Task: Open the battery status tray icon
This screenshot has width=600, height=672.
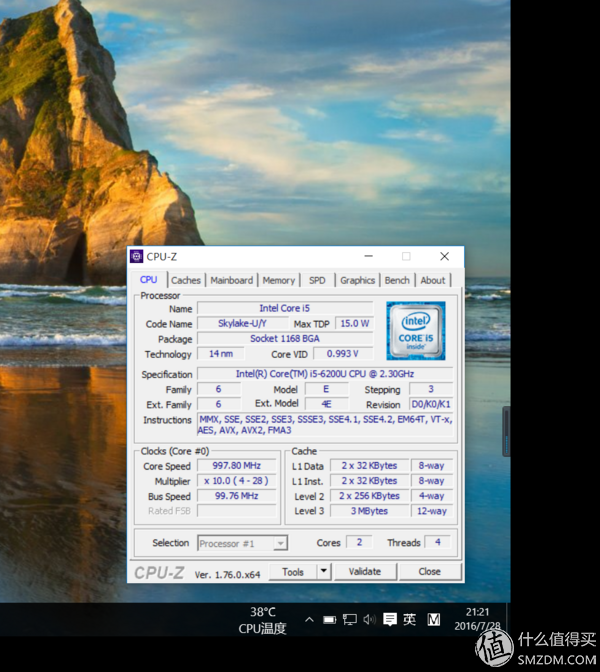Action: [330, 620]
